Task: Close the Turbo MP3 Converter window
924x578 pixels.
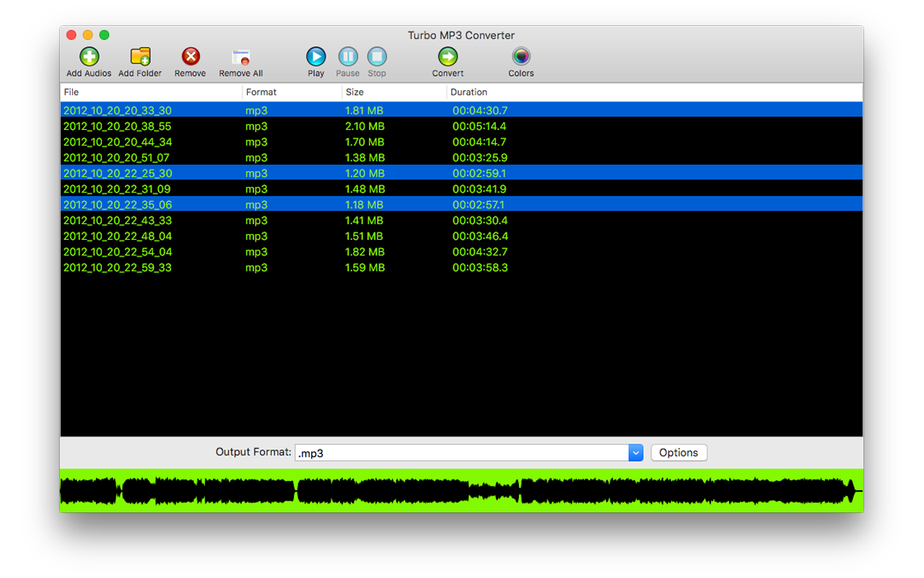Action: pos(71,35)
